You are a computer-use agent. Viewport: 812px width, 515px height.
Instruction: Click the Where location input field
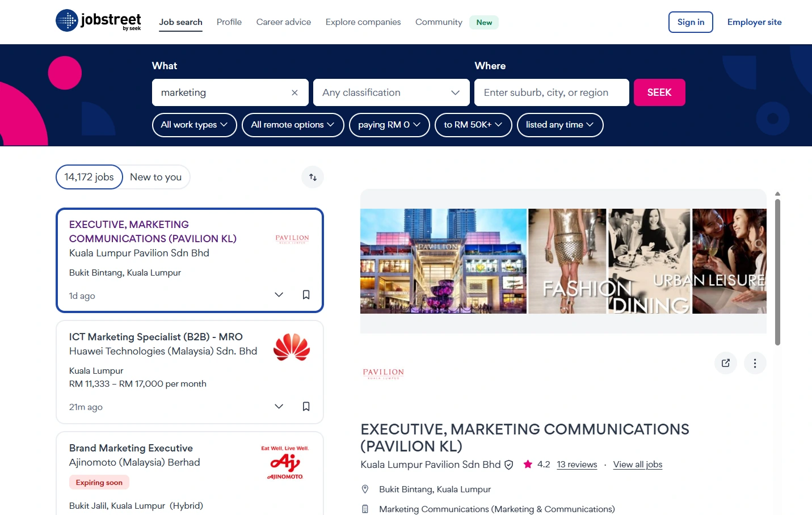tap(552, 92)
